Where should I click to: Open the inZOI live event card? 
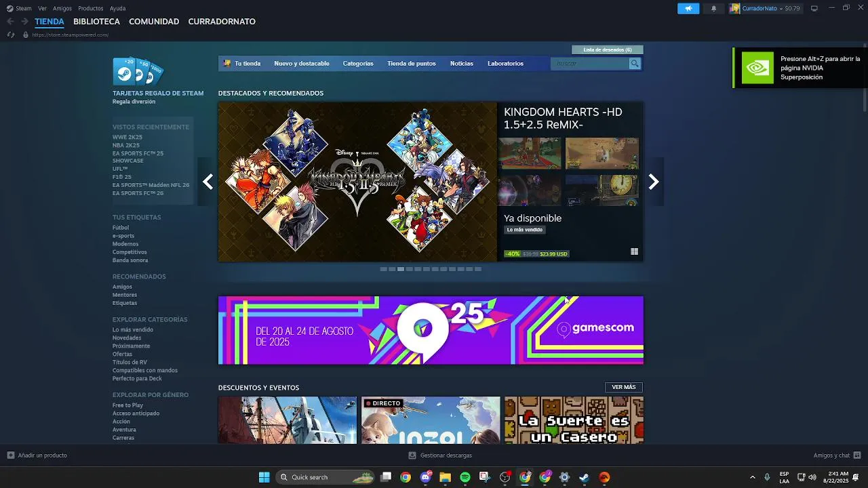tap(431, 420)
